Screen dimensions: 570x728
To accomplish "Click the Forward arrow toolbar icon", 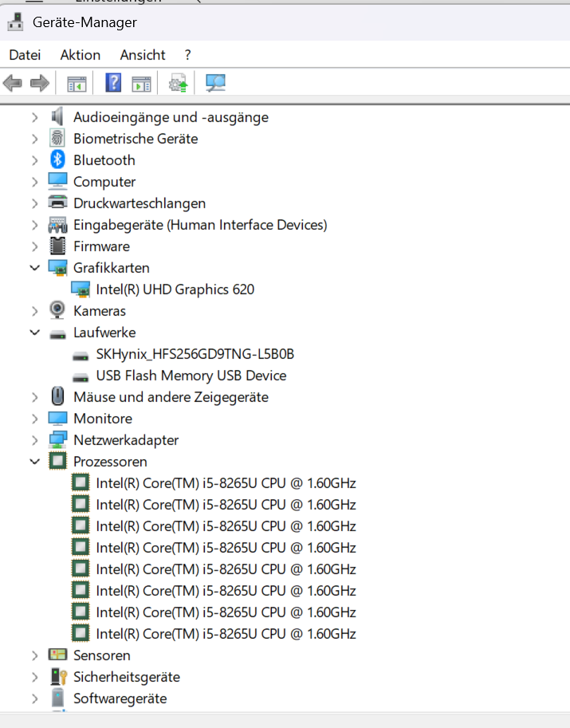I will click(x=39, y=83).
